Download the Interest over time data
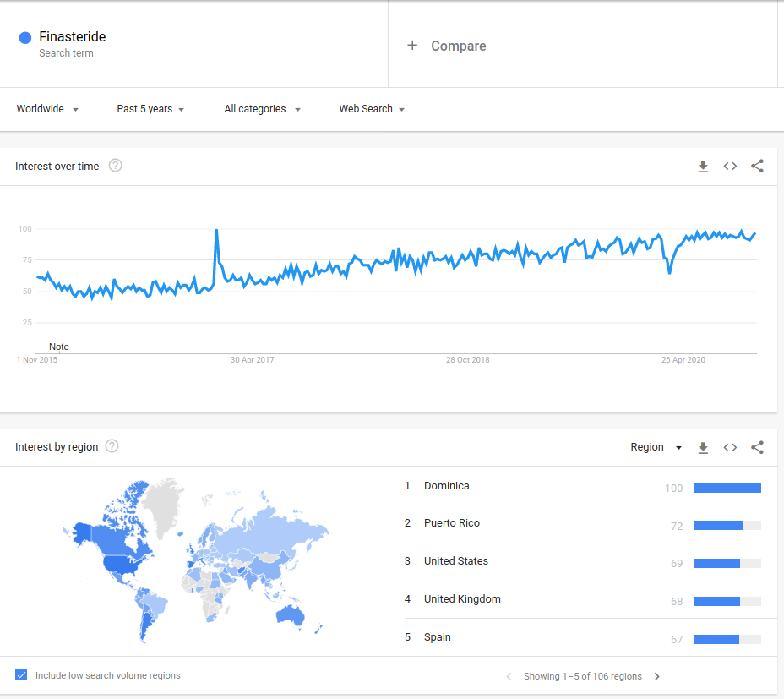This screenshot has height=699, width=784. (703, 167)
